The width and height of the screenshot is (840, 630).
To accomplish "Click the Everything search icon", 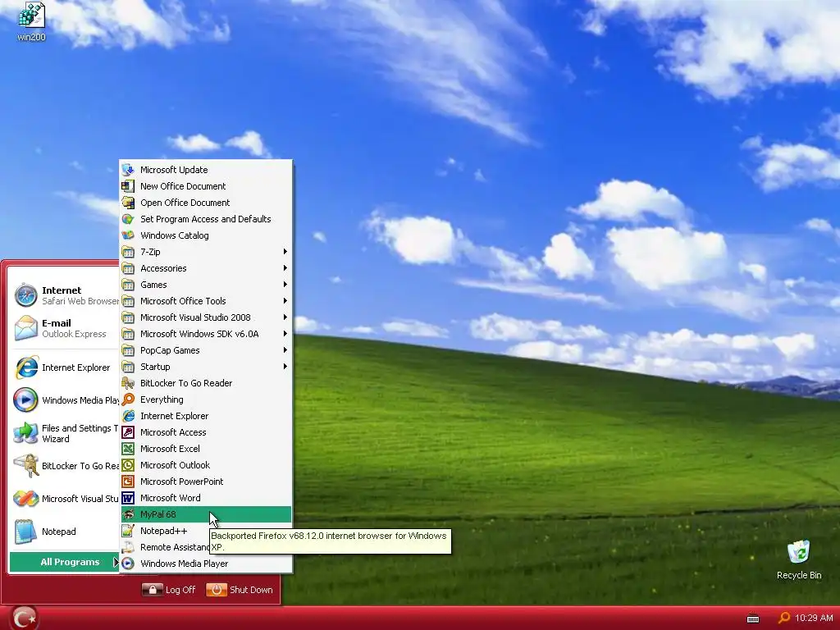I will [128, 399].
